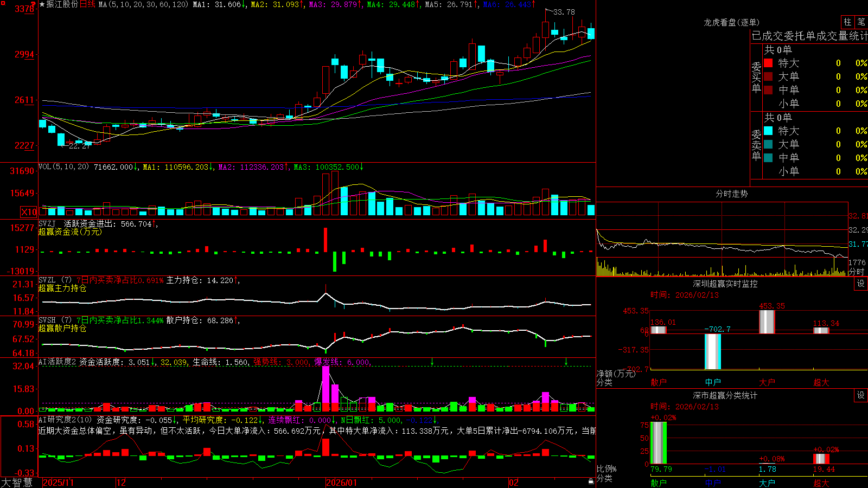The width and height of the screenshot is (868, 488).
Task: Click the 33.78 high price marker
Action: click(564, 12)
